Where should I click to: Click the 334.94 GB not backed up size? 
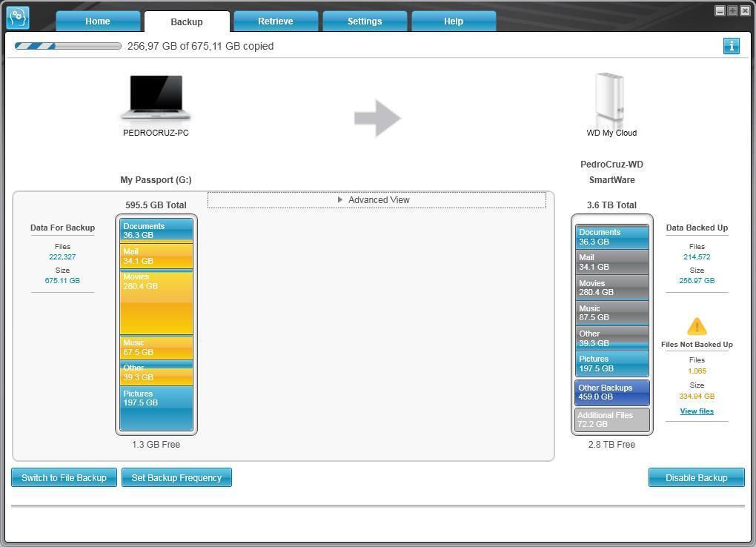pos(697,396)
